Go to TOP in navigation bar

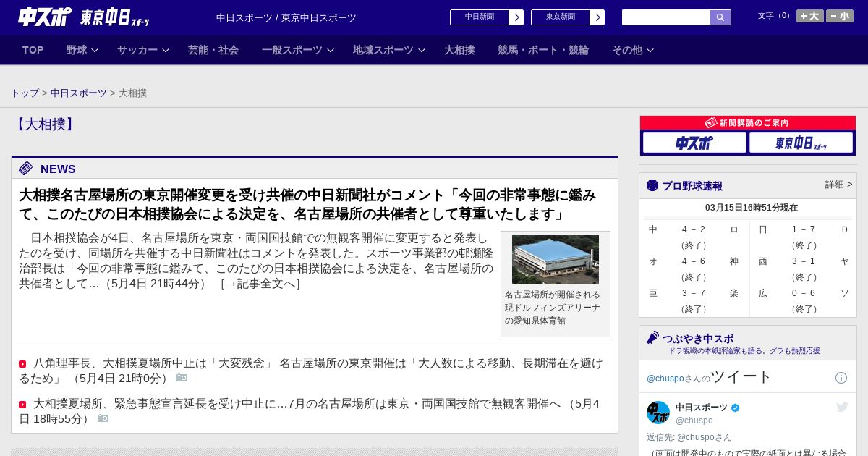(33, 50)
